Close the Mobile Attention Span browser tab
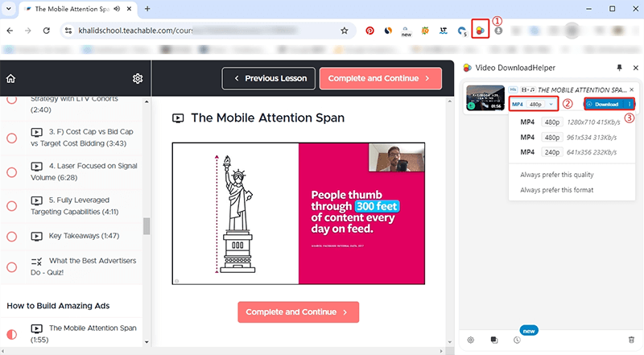The image size is (644, 355). coord(129,9)
